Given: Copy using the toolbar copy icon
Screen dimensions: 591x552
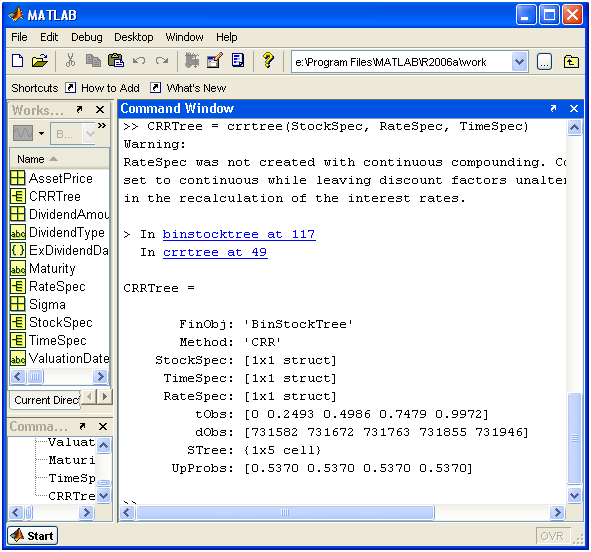Looking at the screenshot, I should pyautogui.click(x=93, y=61).
